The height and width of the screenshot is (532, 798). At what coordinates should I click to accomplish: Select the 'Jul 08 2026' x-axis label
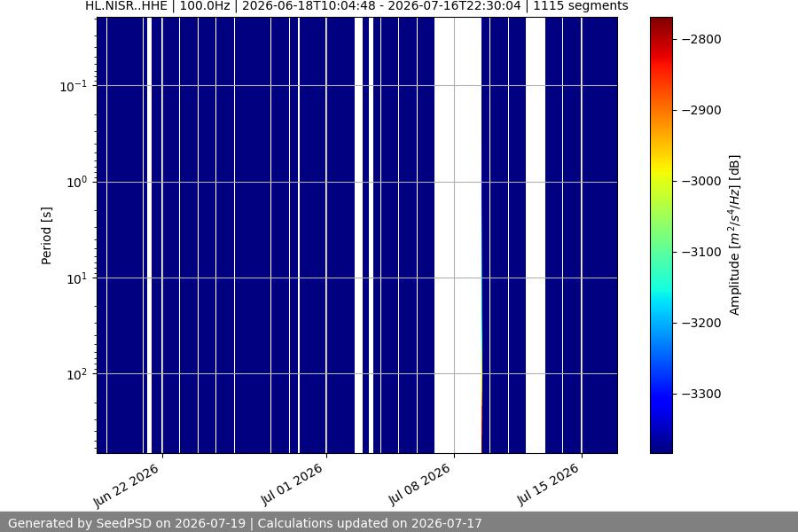(420, 485)
